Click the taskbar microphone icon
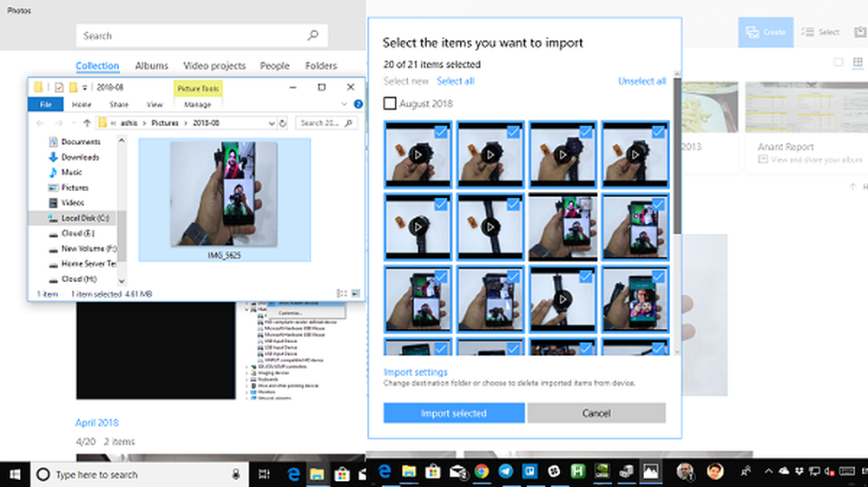Viewport: 868px width, 487px height. [x=235, y=475]
